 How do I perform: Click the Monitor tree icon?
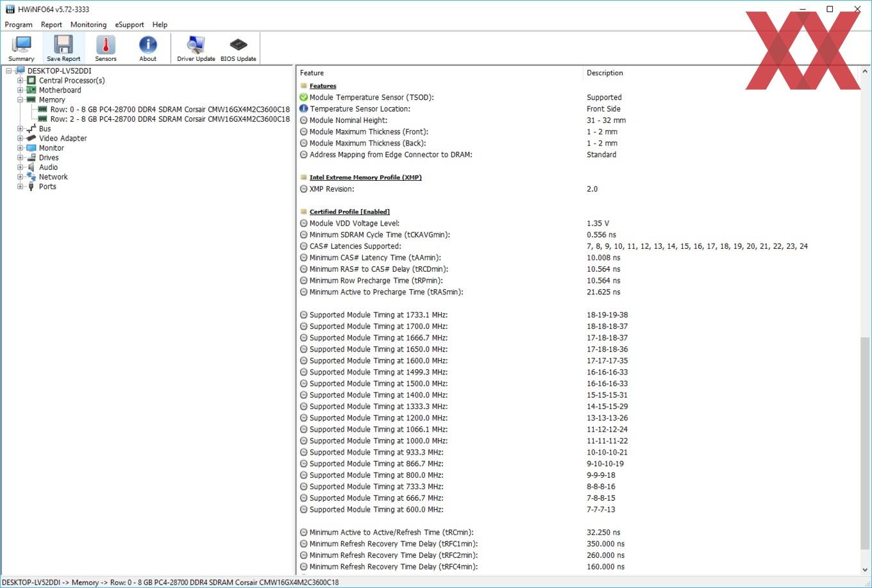tap(31, 148)
